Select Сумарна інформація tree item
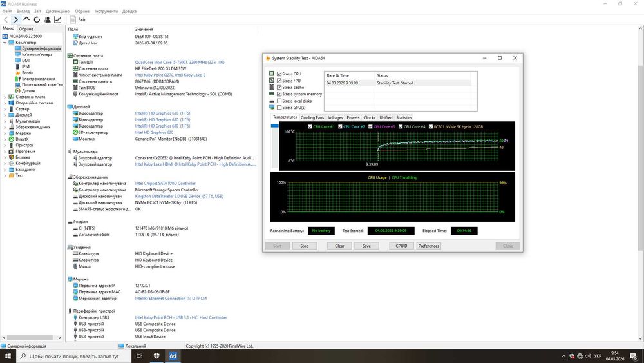Viewport: 644px width, 363px height. pyautogui.click(x=41, y=48)
